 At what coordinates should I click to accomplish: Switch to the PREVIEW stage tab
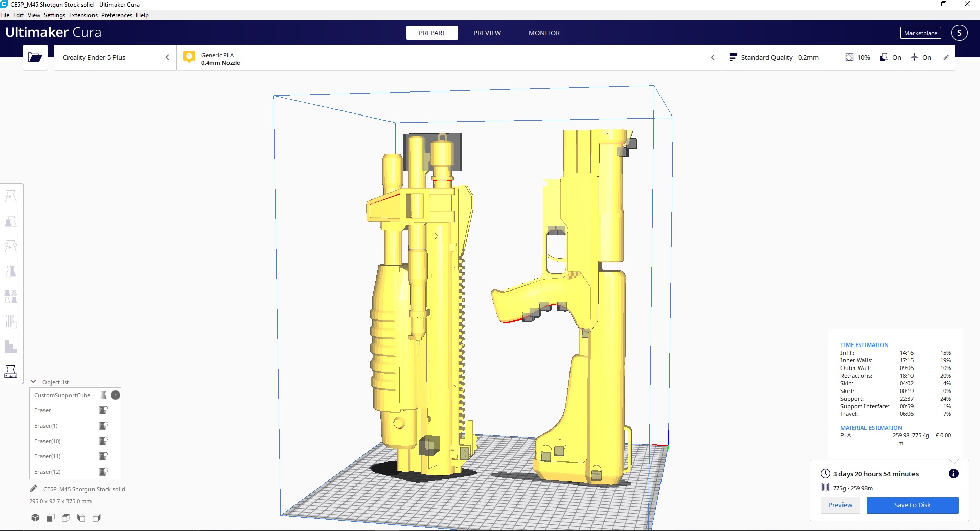[487, 33]
